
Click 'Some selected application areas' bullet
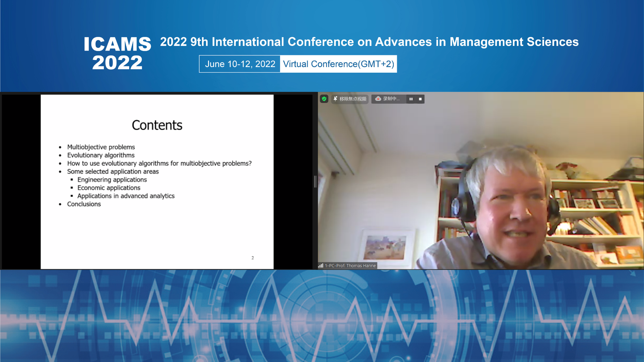tap(113, 172)
